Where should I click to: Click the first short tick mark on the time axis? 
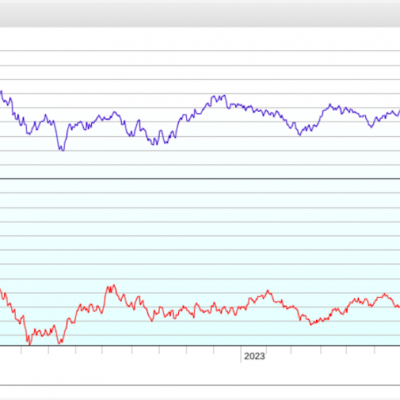coord(21,350)
